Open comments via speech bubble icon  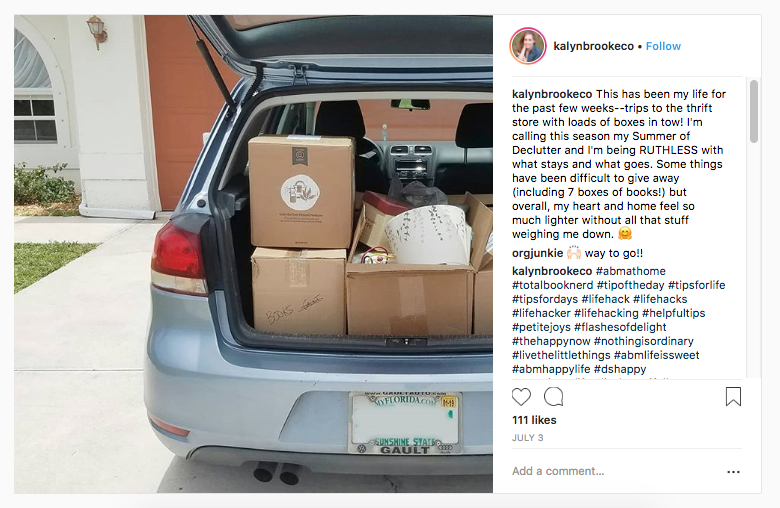554,397
